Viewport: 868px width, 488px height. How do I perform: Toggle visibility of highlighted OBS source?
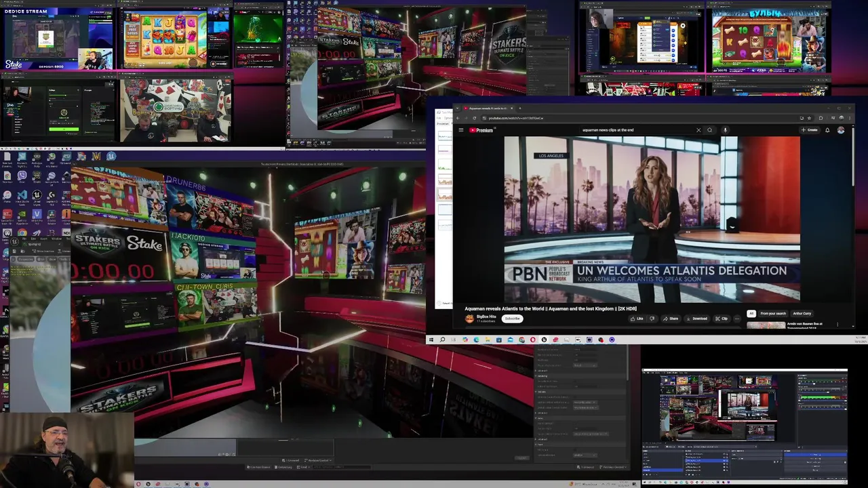(724, 460)
